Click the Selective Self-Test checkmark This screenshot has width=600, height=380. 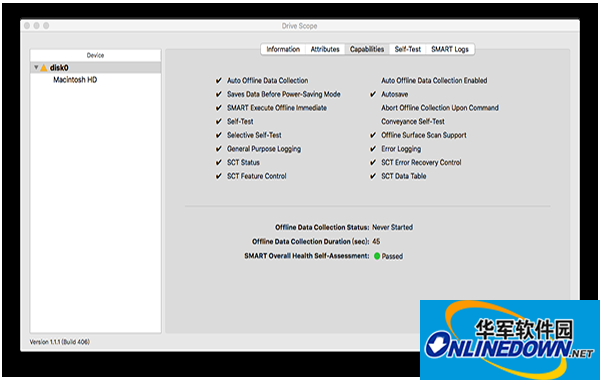218,135
